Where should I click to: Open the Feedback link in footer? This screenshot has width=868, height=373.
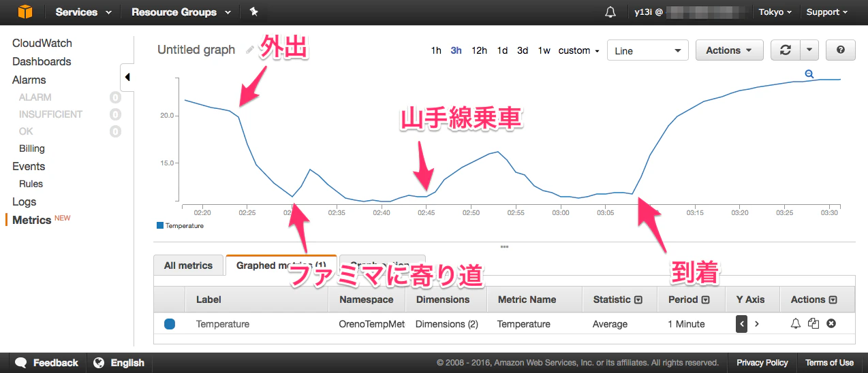click(x=55, y=363)
